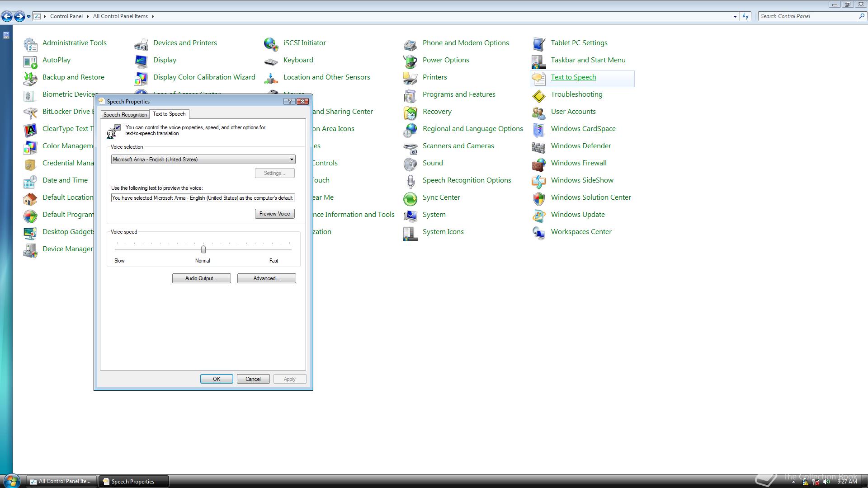Open the Windows CardSpace link
Image resolution: width=868 pixels, height=488 pixels.
583,129
